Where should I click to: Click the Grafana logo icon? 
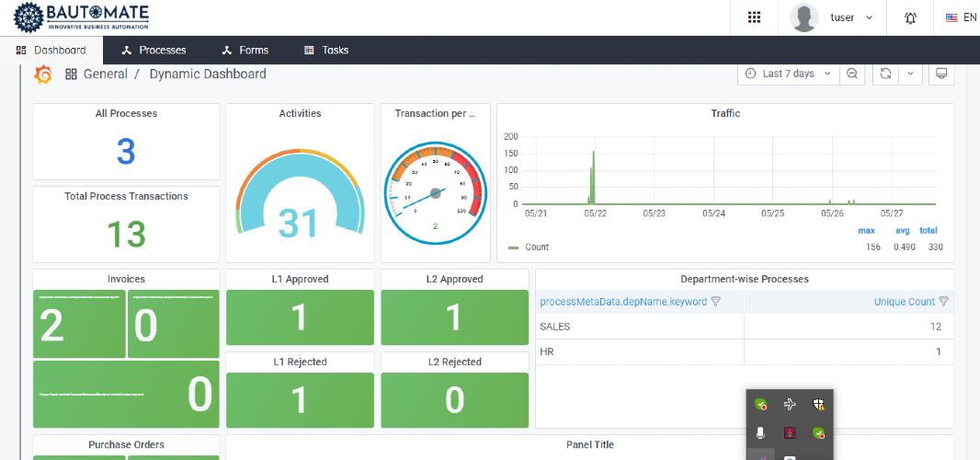(43, 74)
